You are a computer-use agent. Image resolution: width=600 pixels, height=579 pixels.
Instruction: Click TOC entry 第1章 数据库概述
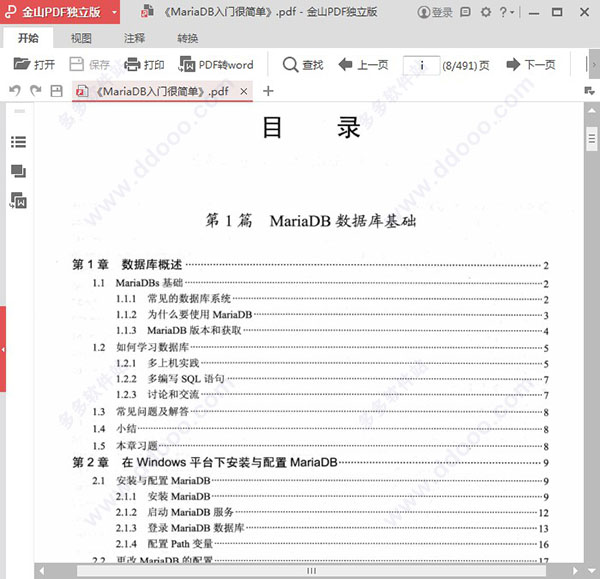tap(310, 264)
